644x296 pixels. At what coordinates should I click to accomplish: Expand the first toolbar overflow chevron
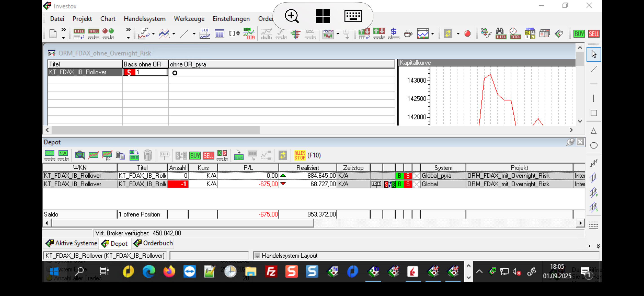tap(64, 29)
